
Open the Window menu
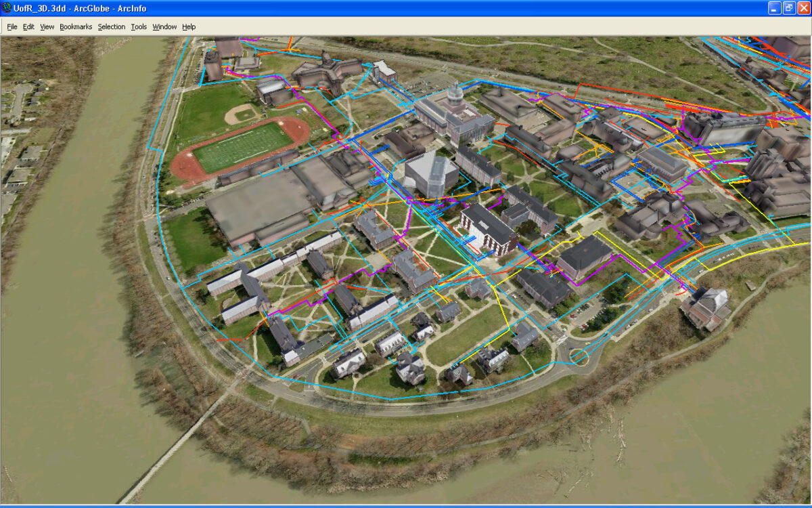point(164,27)
